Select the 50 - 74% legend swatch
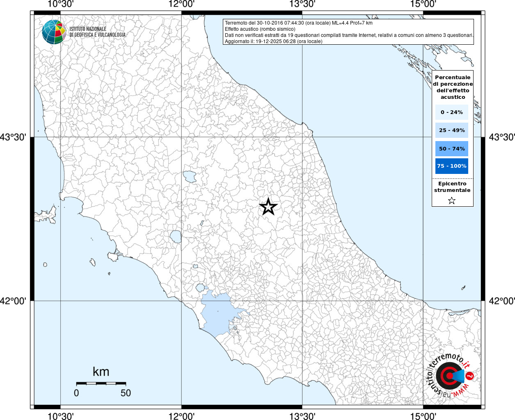Viewport: 515px width, 420px height. coord(452,148)
